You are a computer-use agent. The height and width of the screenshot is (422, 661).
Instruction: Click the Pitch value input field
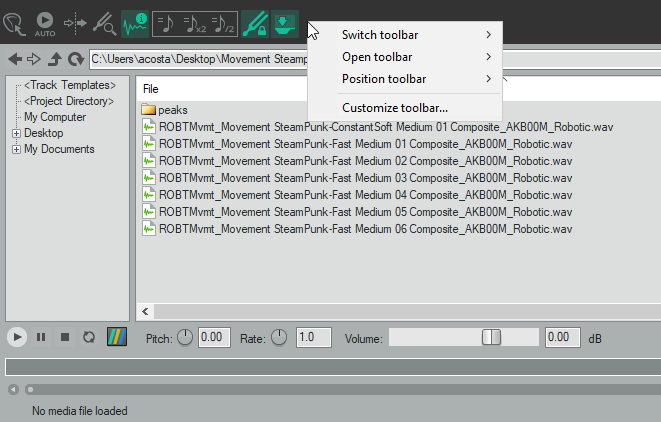tap(212, 337)
